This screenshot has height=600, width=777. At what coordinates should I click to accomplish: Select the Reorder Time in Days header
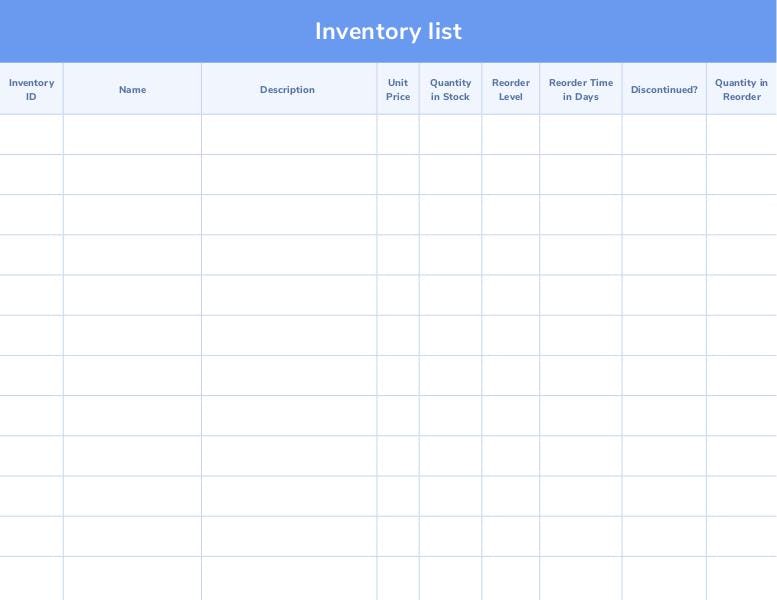click(580, 90)
